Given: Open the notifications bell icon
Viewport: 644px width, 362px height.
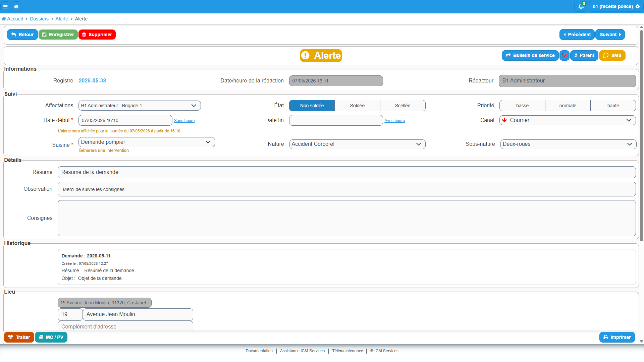Looking at the screenshot, I should point(581,6).
